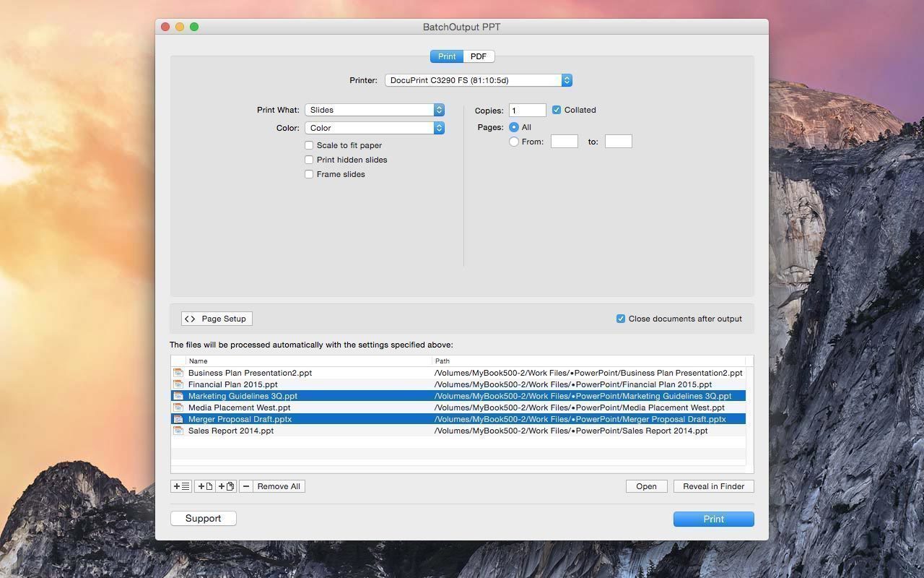This screenshot has width=924, height=578.
Task: Select Marketing Guidelines 3Q.ppt in the list
Action: [243, 396]
